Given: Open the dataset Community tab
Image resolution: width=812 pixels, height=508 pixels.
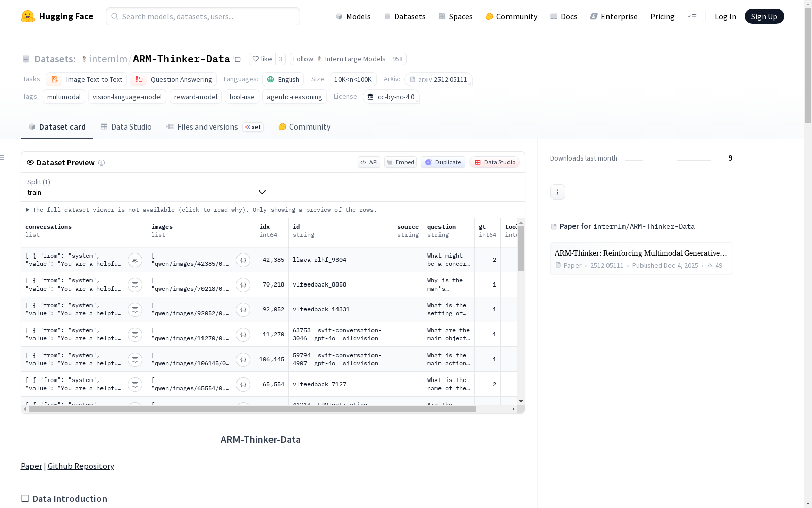Looking at the screenshot, I should click(304, 127).
